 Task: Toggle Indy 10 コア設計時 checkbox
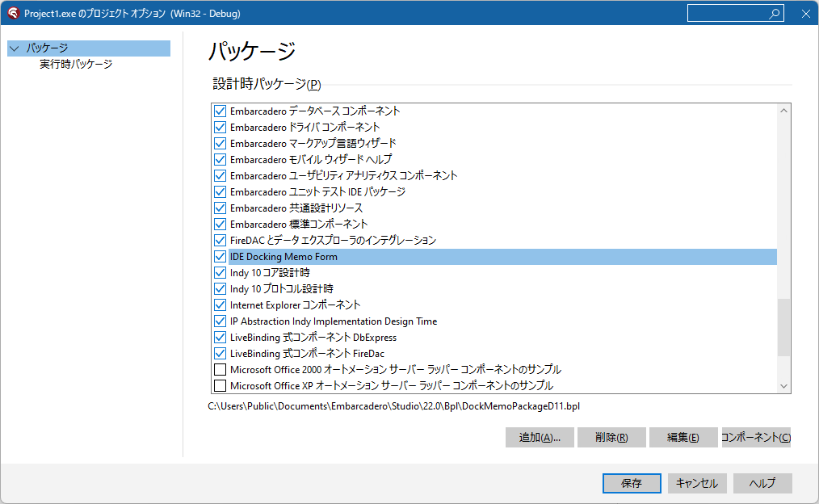click(220, 273)
